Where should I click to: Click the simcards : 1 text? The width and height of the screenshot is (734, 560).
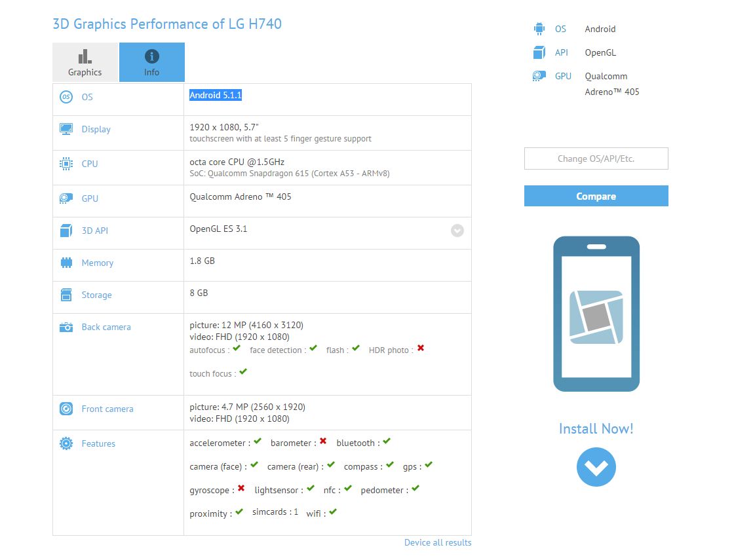(x=275, y=512)
